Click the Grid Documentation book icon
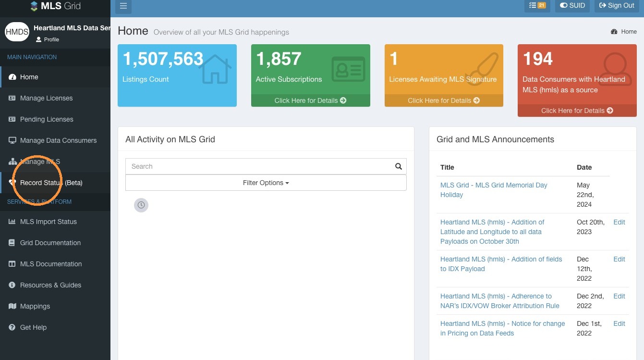The width and height of the screenshot is (644, 360). pyautogui.click(x=12, y=243)
